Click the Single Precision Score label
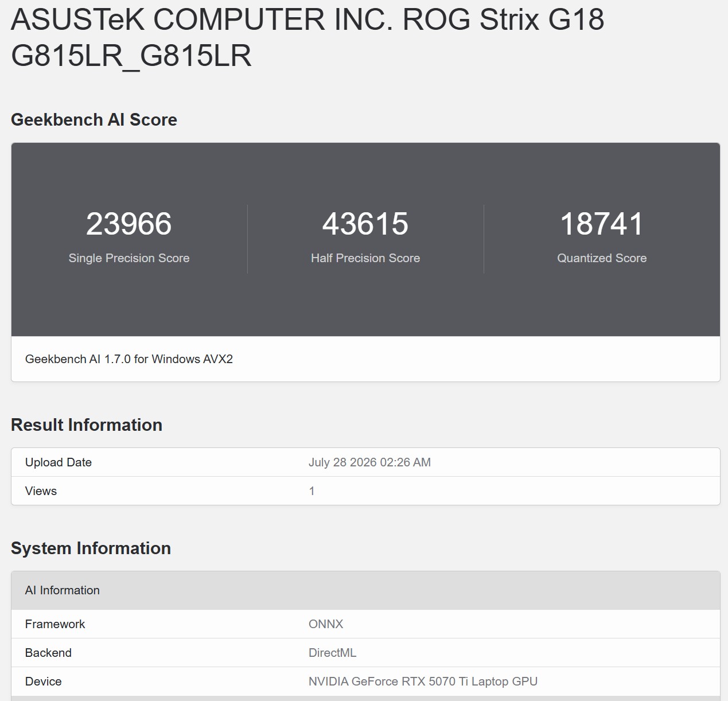728x701 pixels. 129,258
